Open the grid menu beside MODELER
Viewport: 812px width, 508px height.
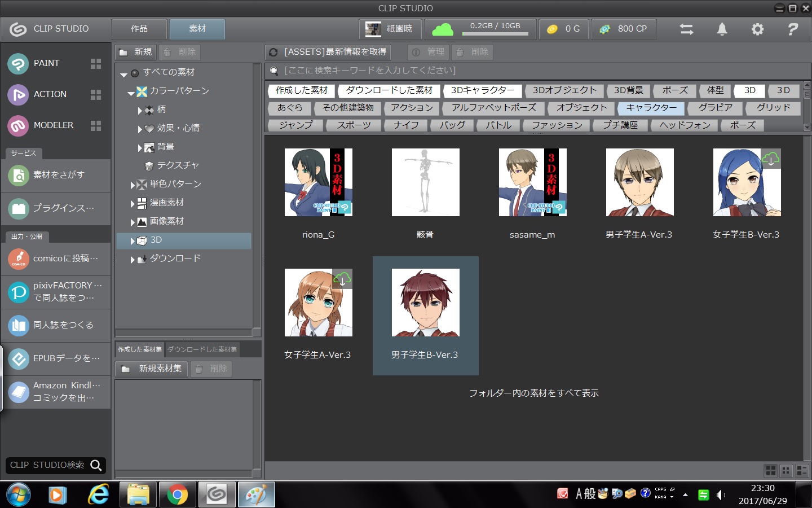point(96,126)
